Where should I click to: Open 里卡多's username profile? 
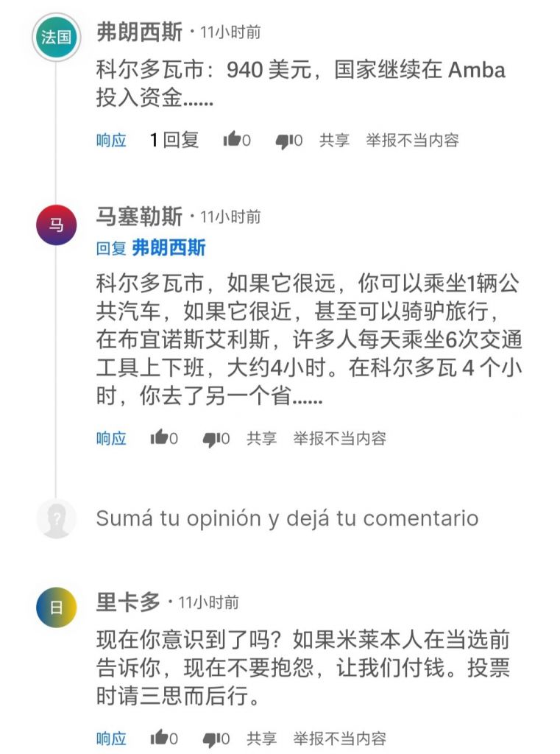point(128,602)
